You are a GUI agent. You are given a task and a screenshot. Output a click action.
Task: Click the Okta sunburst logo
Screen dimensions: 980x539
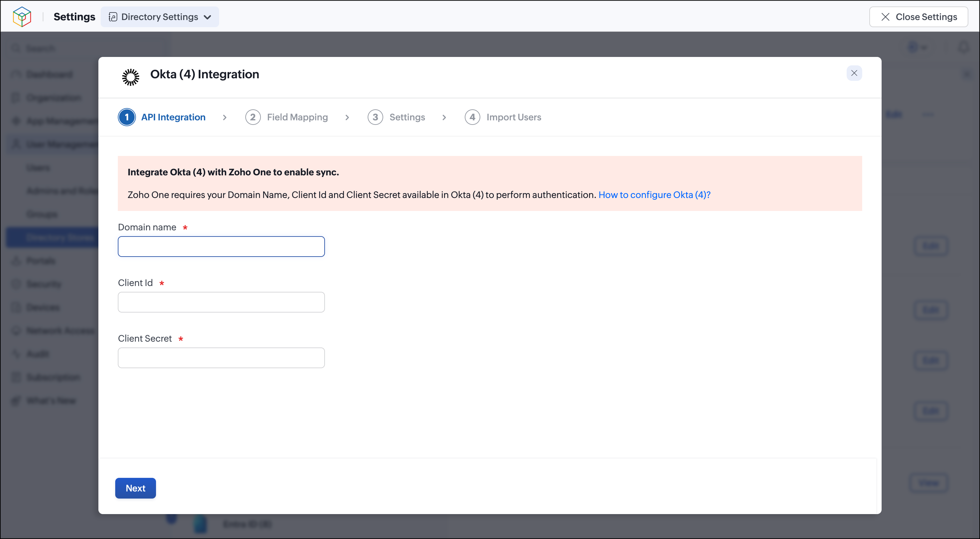(130, 77)
